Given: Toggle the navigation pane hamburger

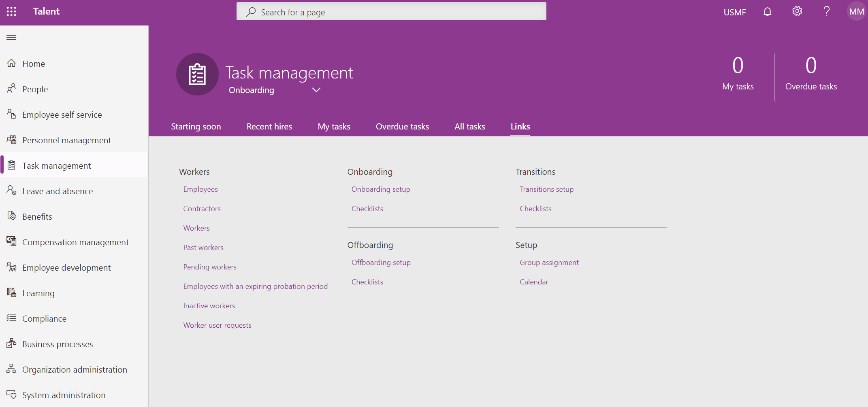Looking at the screenshot, I should pyautogui.click(x=11, y=37).
